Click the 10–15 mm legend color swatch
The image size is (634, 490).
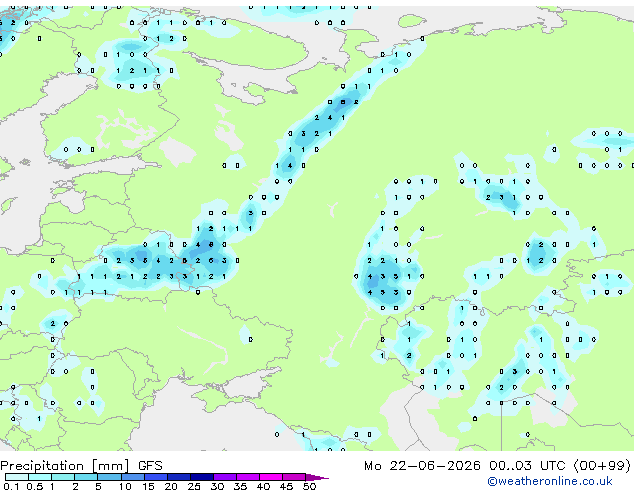(132, 477)
